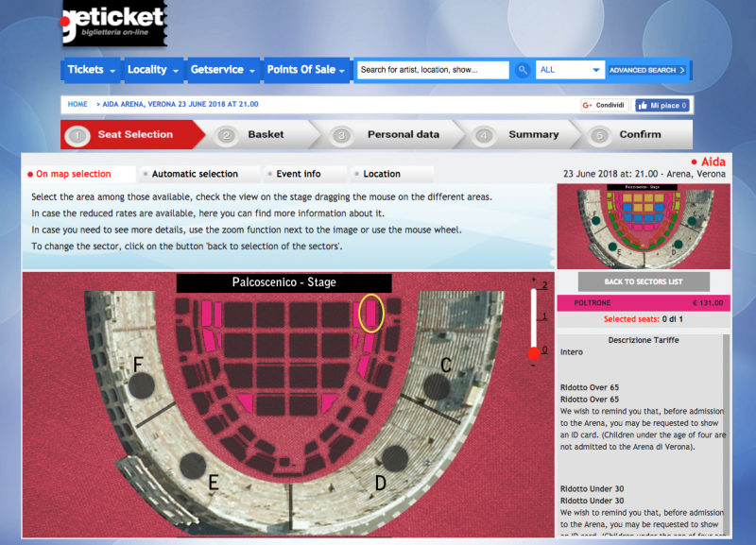Viewport: 756px width, 545px height.
Task: Switch to the Automatic selection tab
Action: [x=195, y=174]
